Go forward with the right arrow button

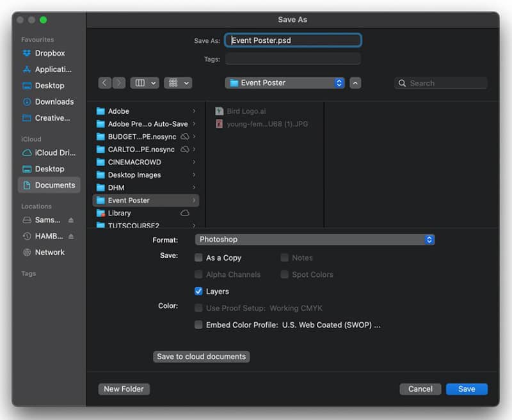coord(119,83)
